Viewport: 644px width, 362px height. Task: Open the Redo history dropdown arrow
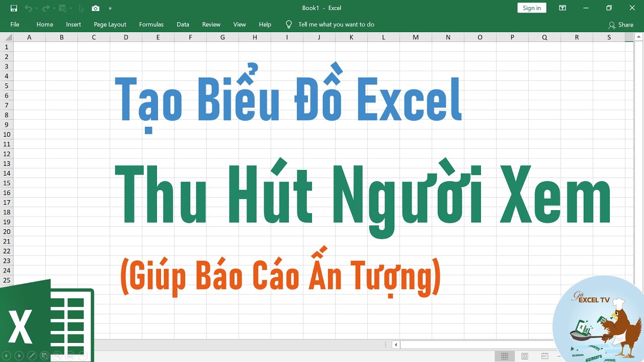[53, 8]
